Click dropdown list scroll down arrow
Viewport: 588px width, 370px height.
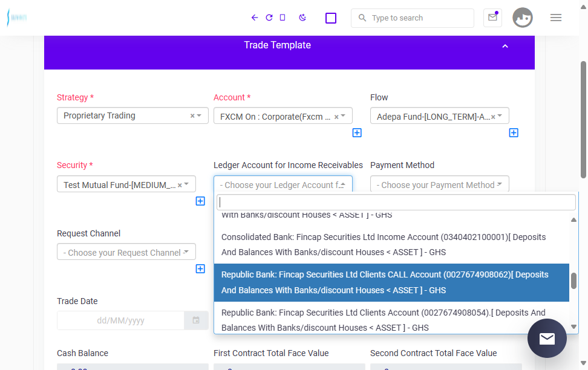tap(573, 327)
